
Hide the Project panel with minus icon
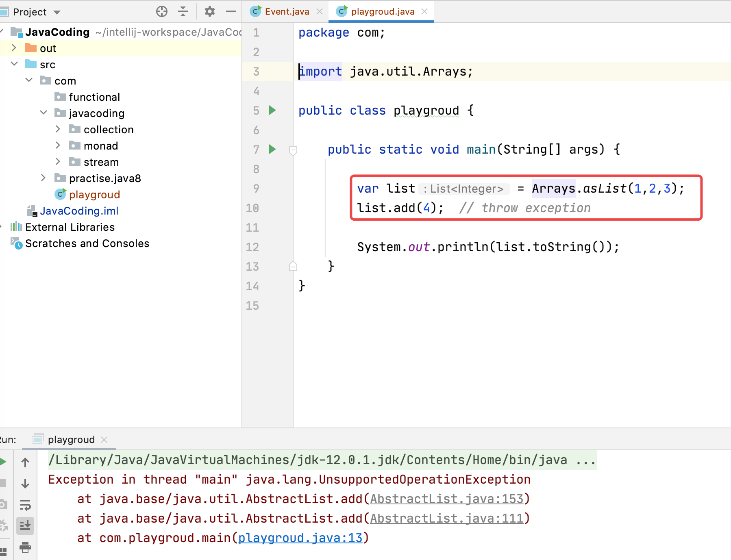[x=231, y=11]
